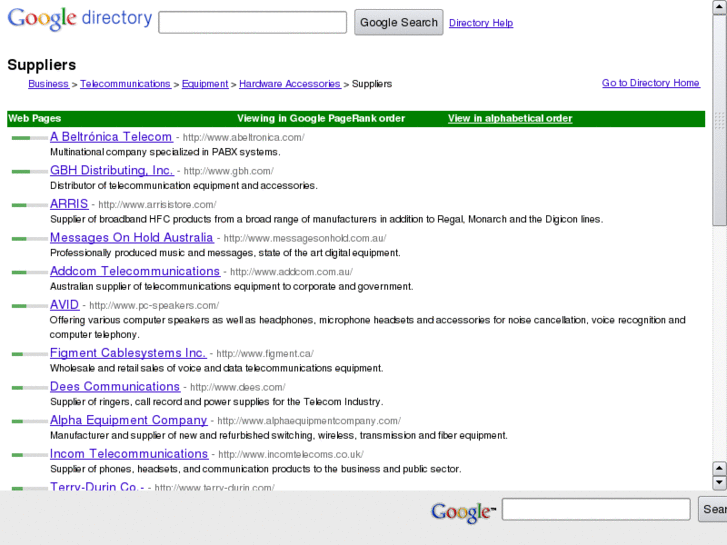This screenshot has width=727, height=545.
Task: Click the bottom Google search input field
Action: (x=596, y=509)
